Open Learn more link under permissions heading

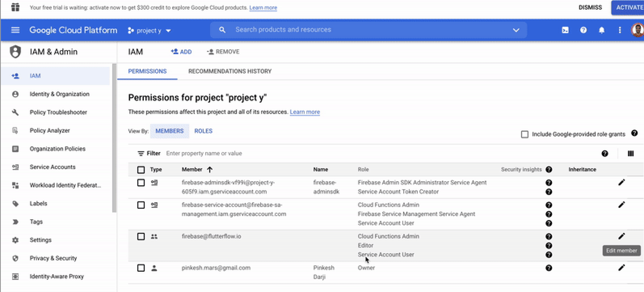[305, 112]
